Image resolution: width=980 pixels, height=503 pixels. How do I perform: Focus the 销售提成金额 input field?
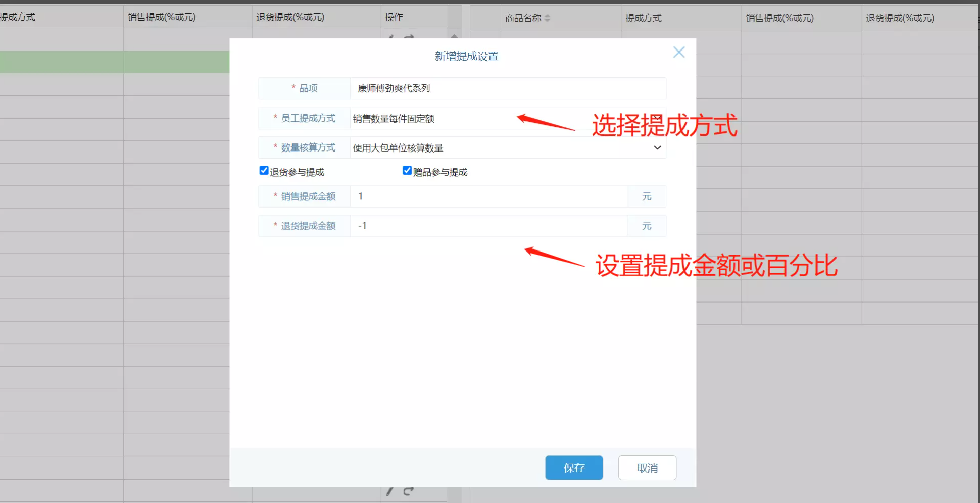coord(488,196)
